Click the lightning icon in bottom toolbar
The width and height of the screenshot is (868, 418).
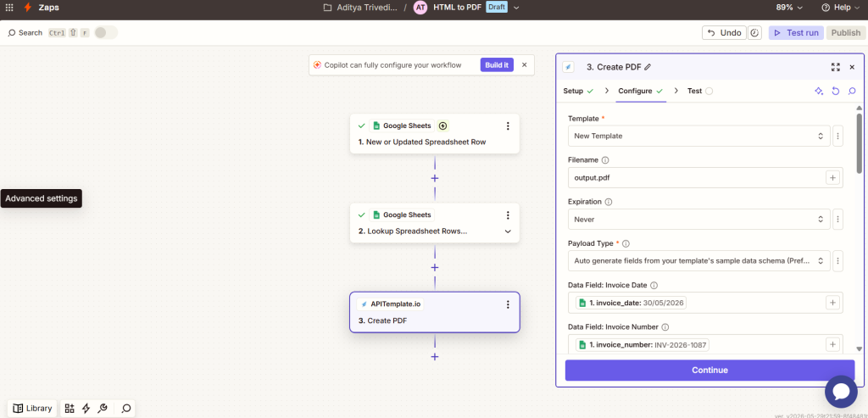tap(86, 409)
